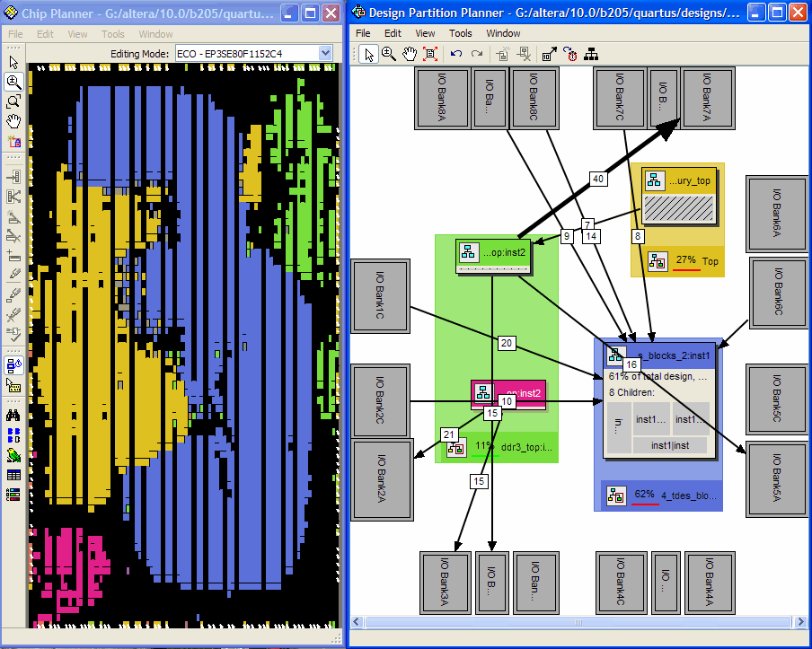Open File menu in Design Partition Planner

363,33
